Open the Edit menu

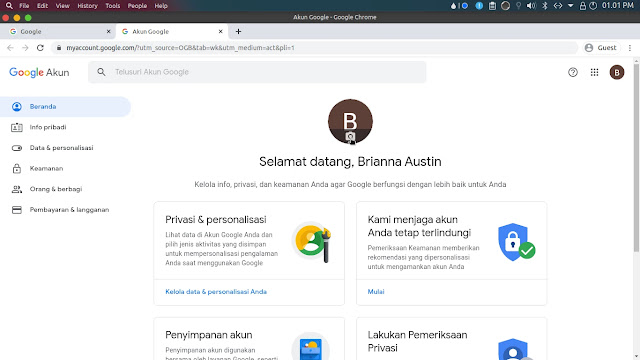tap(42, 6)
